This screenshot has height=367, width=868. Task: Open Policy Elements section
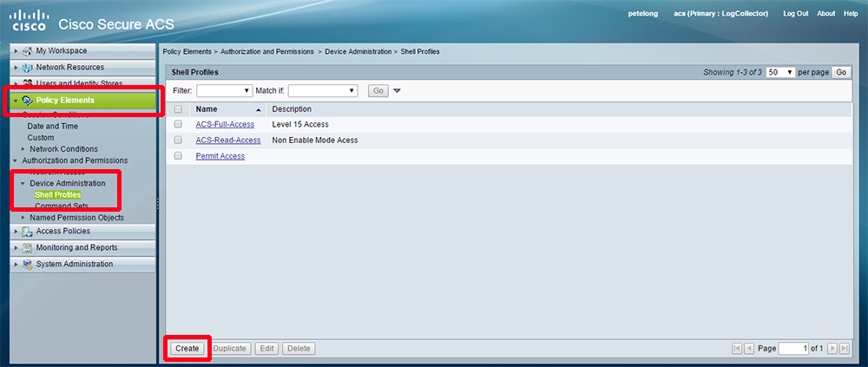tap(83, 100)
